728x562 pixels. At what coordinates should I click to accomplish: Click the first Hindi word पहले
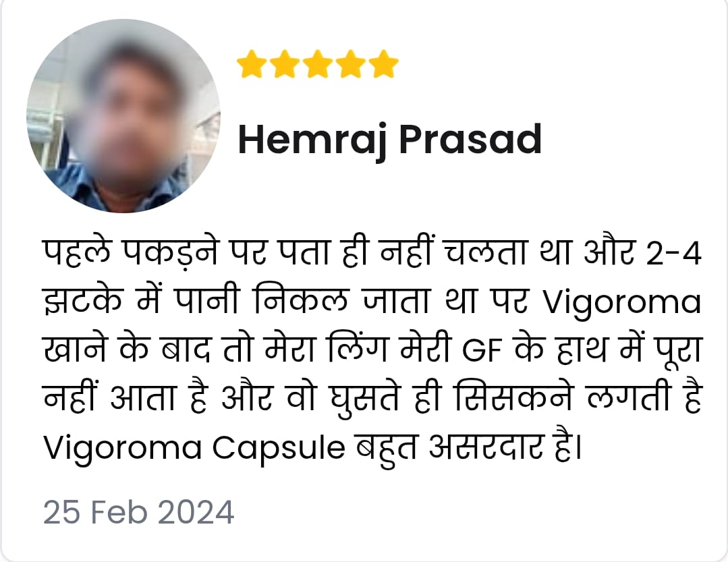point(78,253)
